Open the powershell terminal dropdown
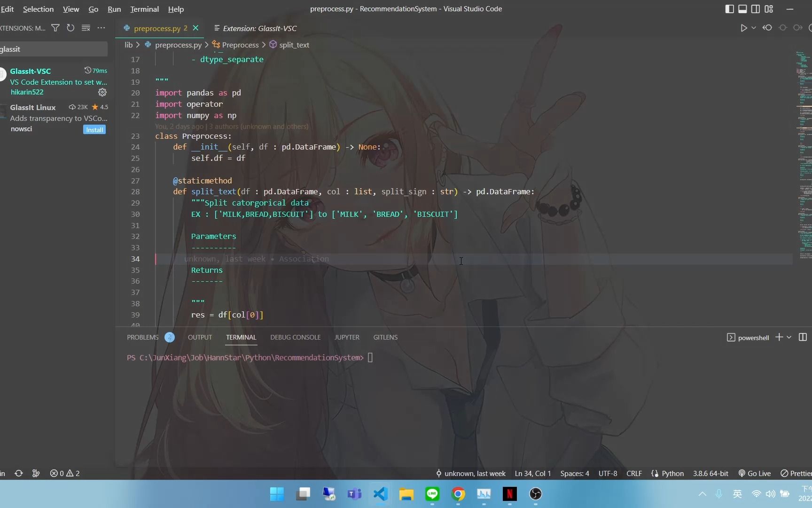This screenshot has width=812, height=508. 788,337
